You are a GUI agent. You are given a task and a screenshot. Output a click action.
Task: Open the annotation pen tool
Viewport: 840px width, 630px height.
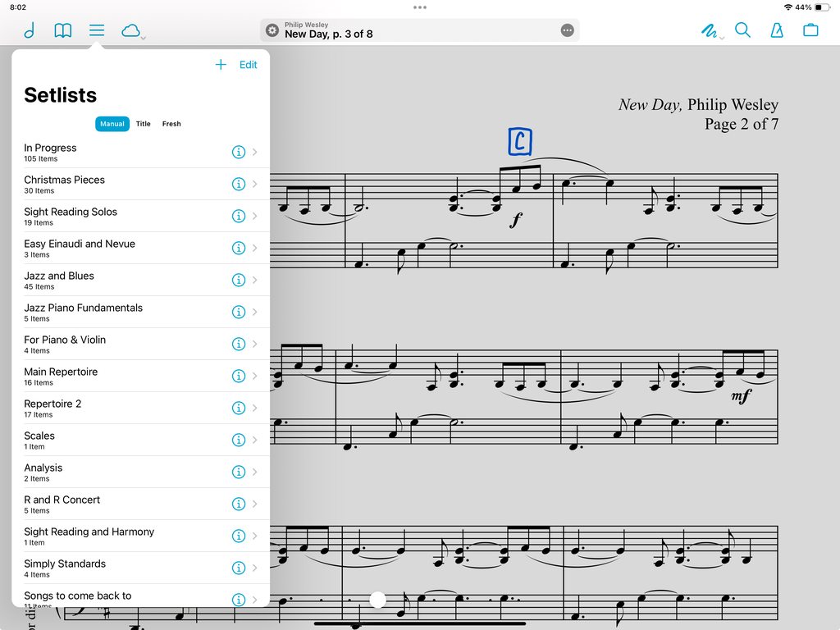710,31
